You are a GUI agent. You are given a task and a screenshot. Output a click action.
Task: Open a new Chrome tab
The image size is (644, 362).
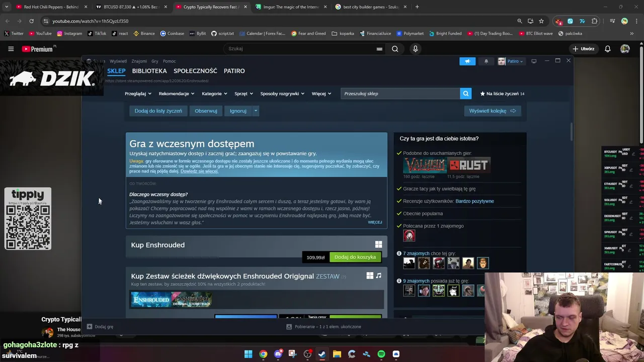pos(417,7)
